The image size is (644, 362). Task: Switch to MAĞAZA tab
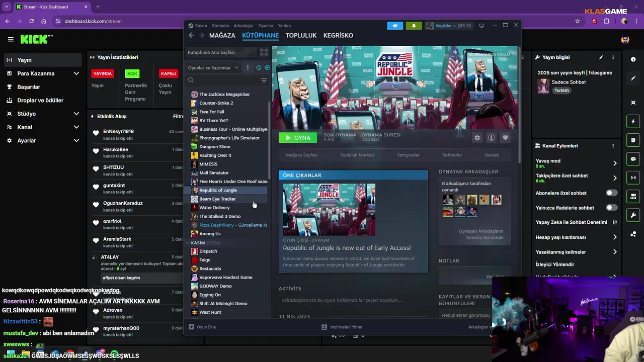pyautogui.click(x=222, y=35)
